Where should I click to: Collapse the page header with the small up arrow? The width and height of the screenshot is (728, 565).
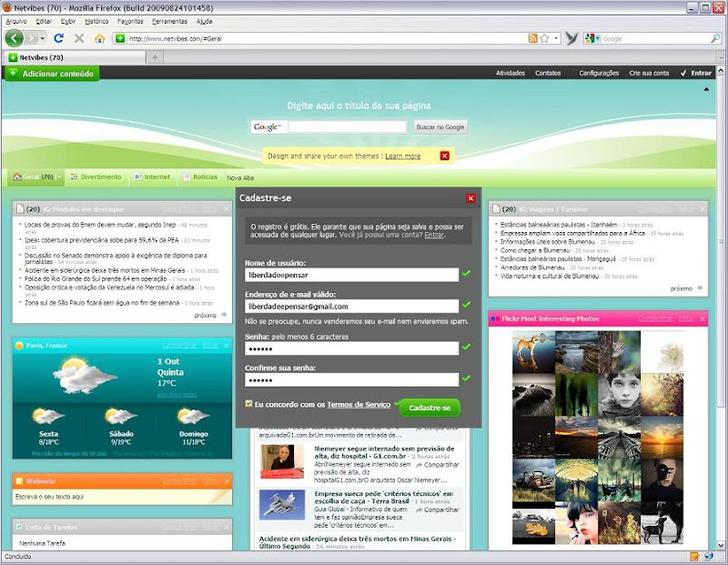pyautogui.click(x=706, y=89)
